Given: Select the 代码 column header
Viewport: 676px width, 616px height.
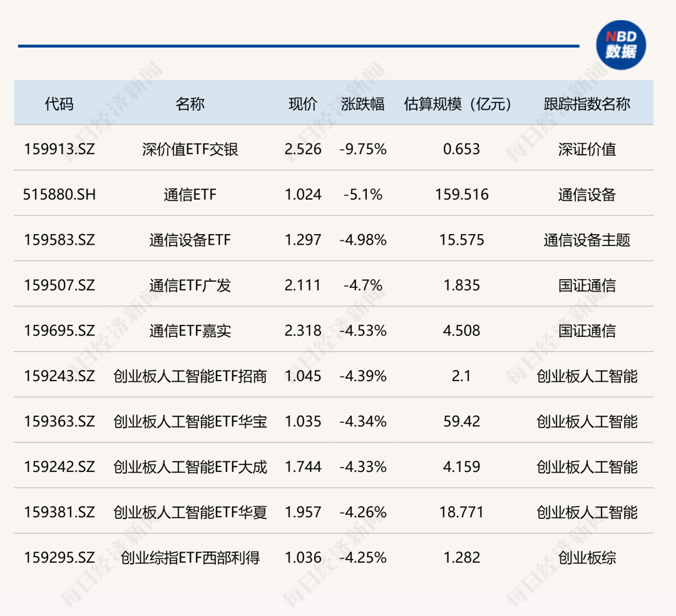Looking at the screenshot, I should coord(59,104).
